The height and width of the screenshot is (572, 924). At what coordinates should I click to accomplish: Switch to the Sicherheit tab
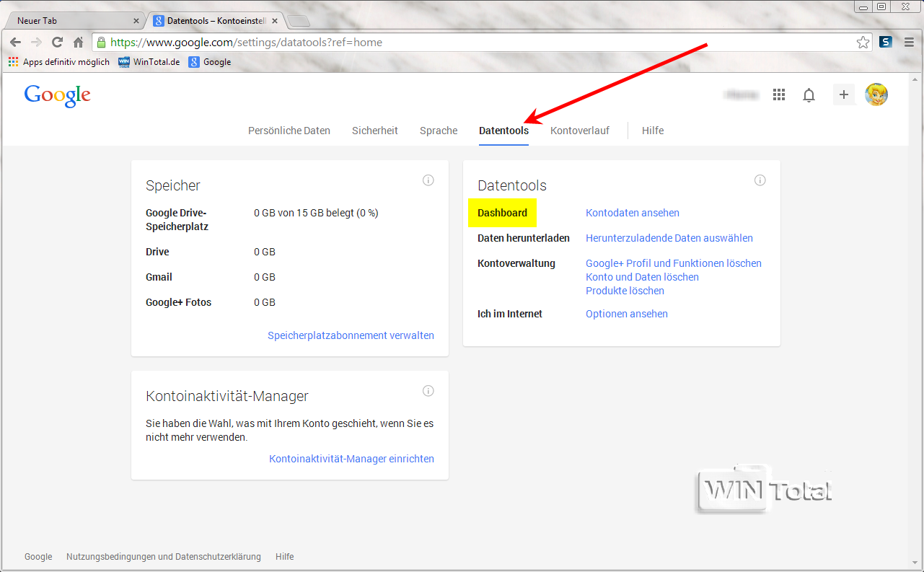point(375,131)
